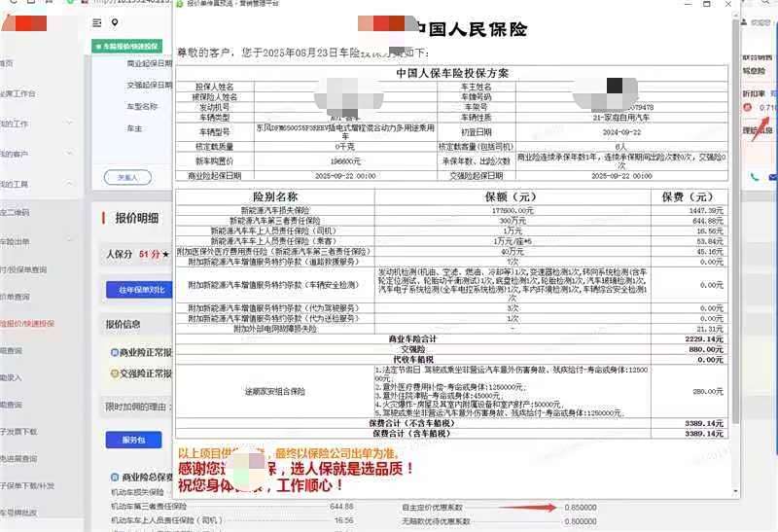The image size is (778, 532).
Task: Click the 880.00元 交强险 value
Action: click(707, 349)
